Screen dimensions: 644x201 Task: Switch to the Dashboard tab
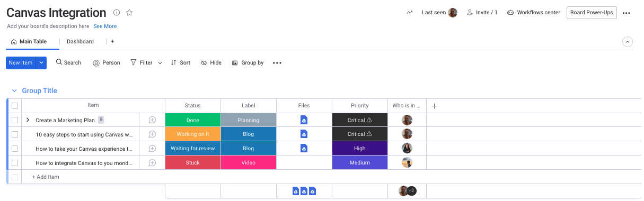click(x=80, y=41)
